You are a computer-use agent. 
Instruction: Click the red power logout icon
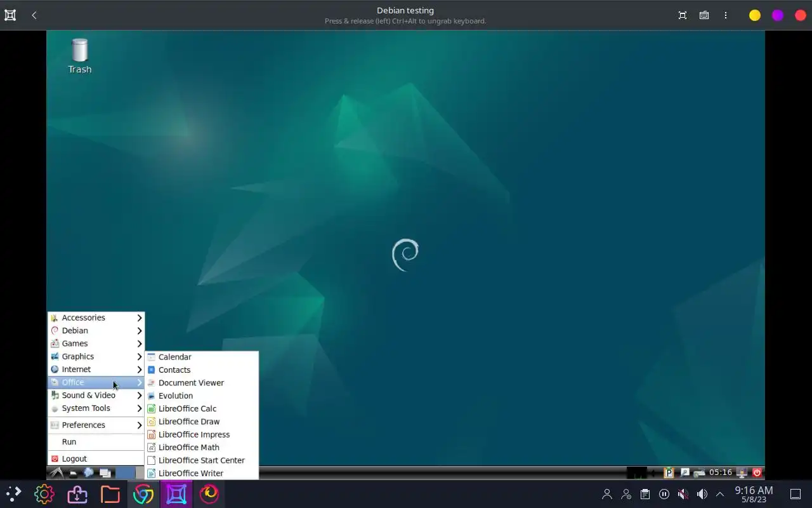(757, 473)
